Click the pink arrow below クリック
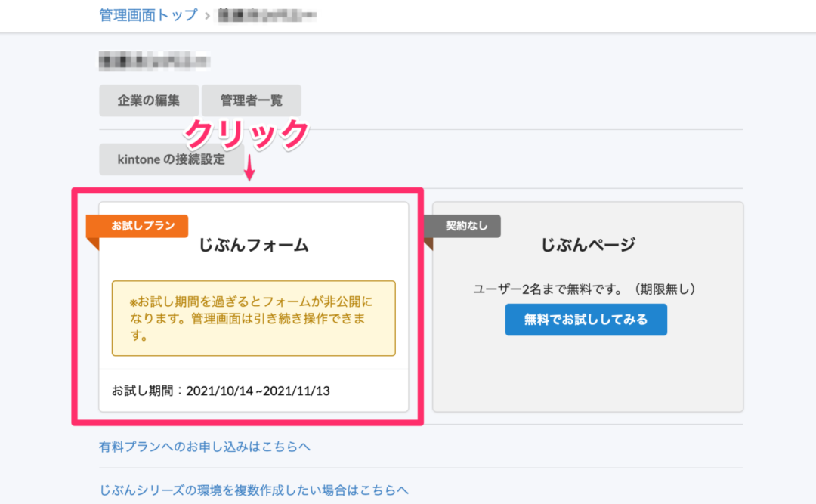 pos(249,171)
